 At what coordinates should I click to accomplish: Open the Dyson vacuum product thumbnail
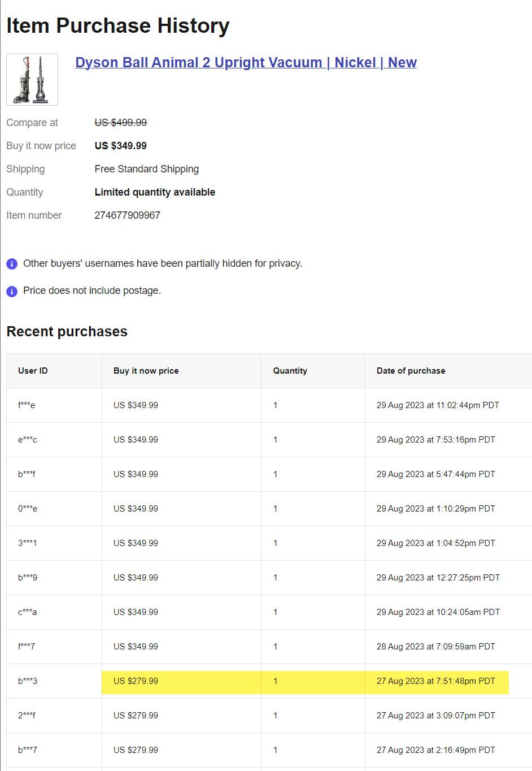32,80
